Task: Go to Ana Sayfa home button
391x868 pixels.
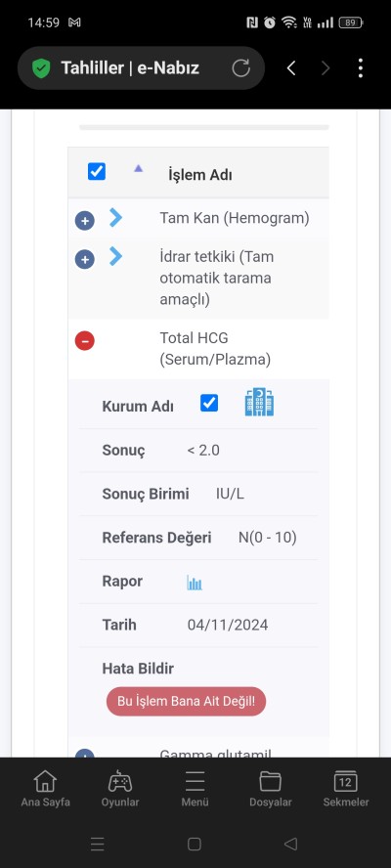Action: click(45, 788)
